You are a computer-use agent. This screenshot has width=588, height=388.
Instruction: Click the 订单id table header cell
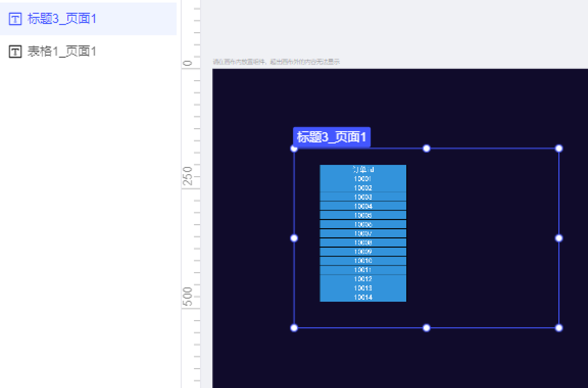click(363, 169)
